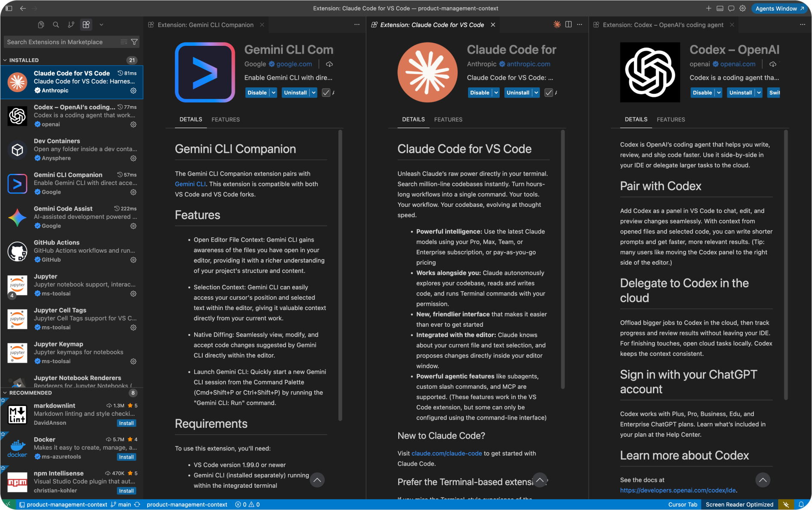Open the Explorer files view icon
The width and height of the screenshot is (812, 510).
tap(41, 25)
